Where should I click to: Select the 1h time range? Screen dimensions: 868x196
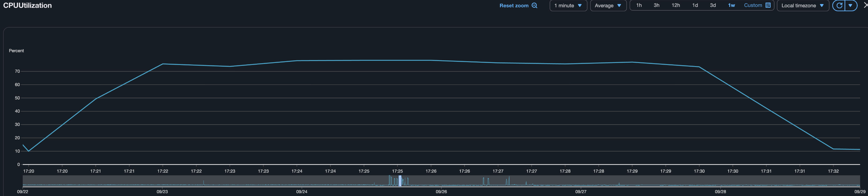pos(639,5)
